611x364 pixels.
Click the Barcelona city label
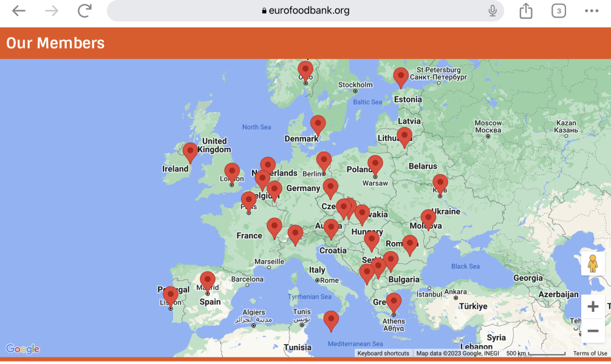(247, 279)
